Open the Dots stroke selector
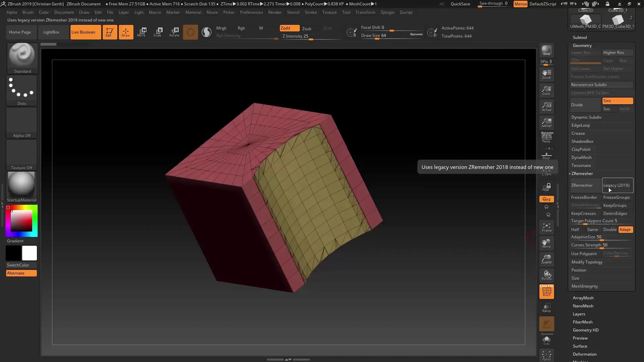 coord(21,90)
